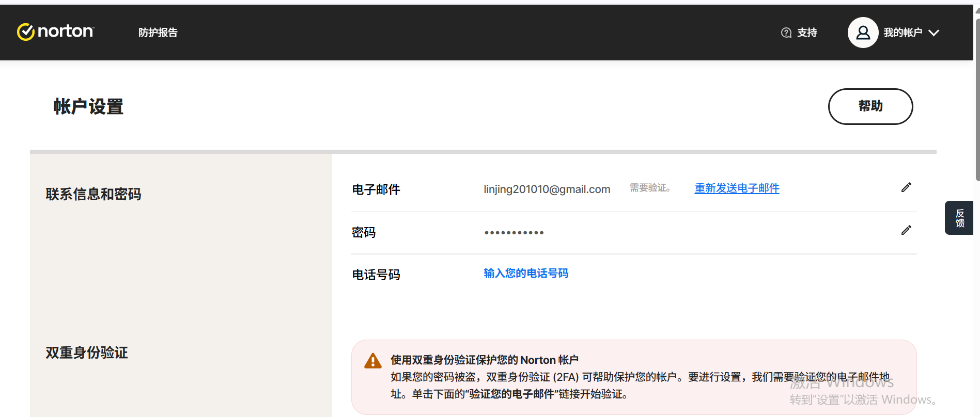
Task: Click the 联系信息和密码 section heading
Action: tap(94, 194)
